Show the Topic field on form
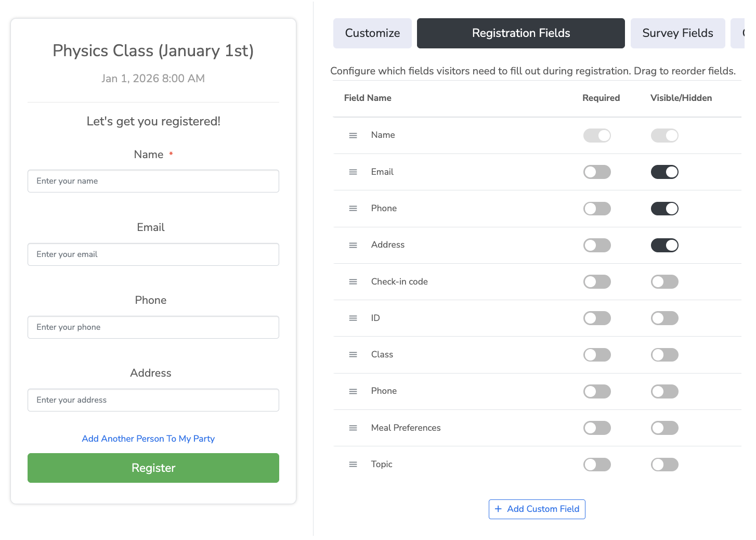This screenshot has width=756, height=540. tap(664, 464)
